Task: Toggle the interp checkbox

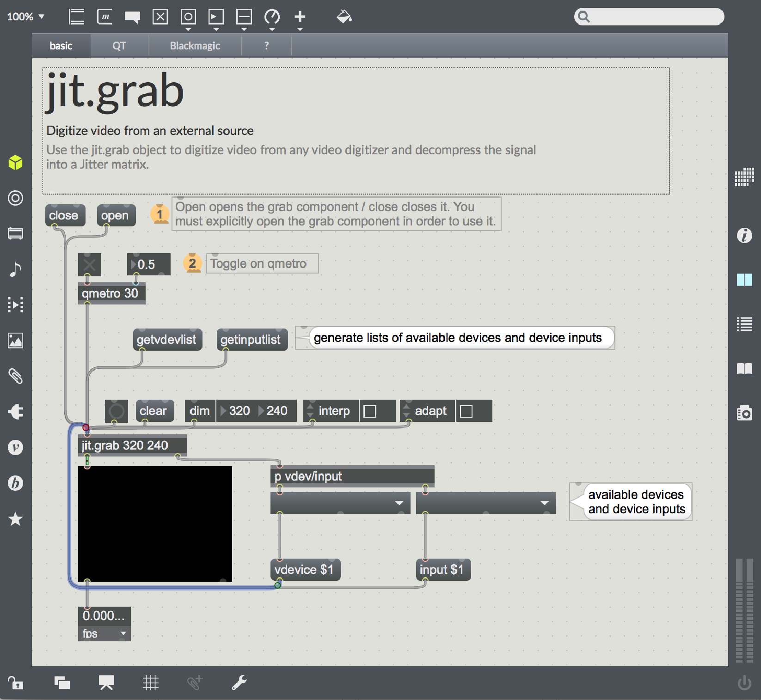Action: [x=370, y=411]
